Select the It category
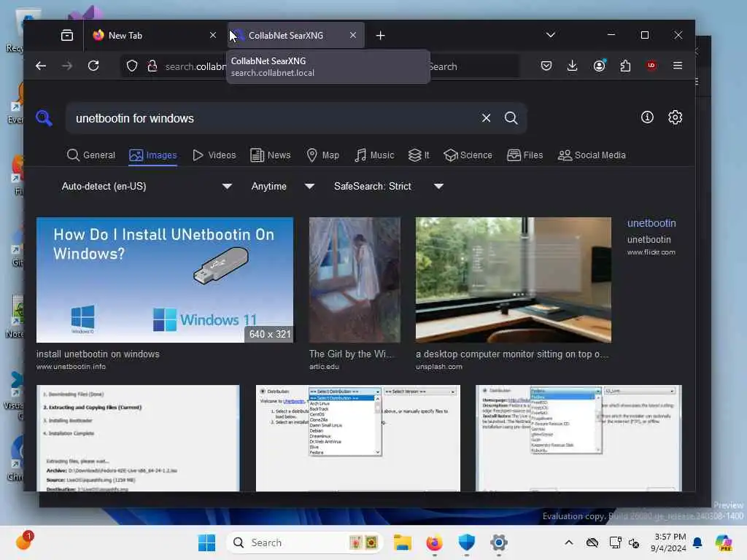This screenshot has height=560, width=747. point(419,155)
